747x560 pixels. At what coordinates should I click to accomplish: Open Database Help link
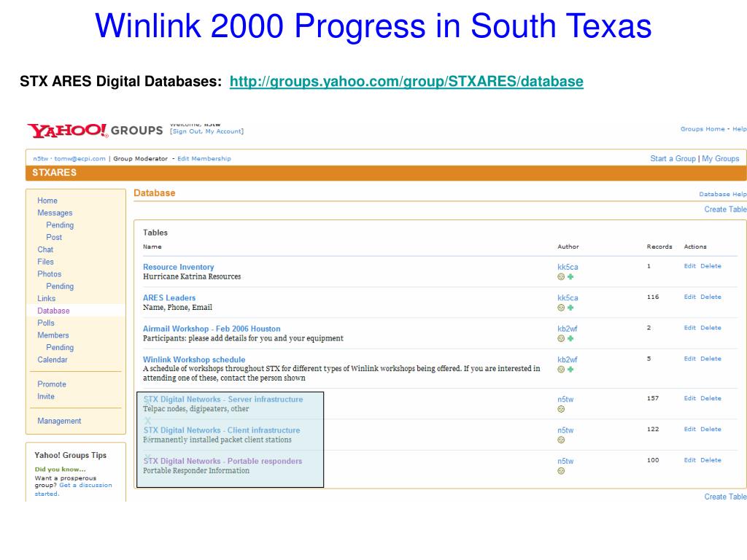(723, 194)
